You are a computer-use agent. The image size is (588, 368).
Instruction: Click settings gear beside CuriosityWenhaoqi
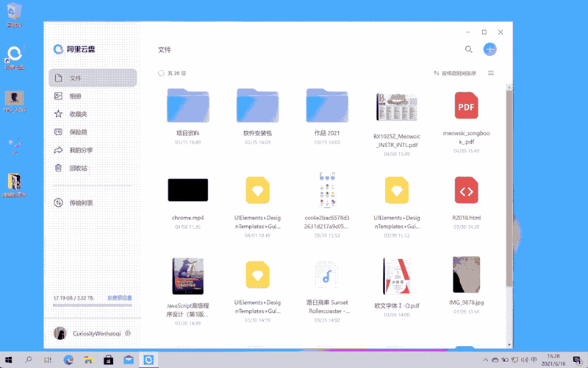[x=128, y=333]
